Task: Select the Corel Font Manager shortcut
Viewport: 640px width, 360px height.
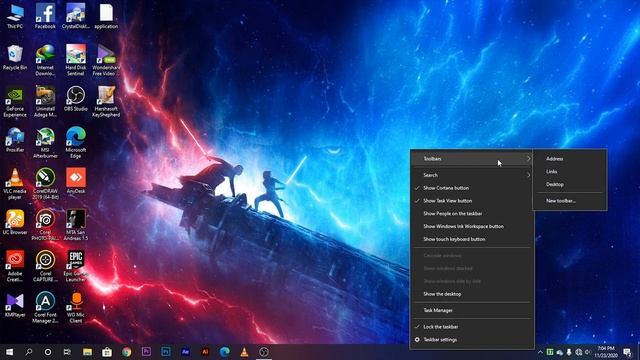Action: point(45,308)
